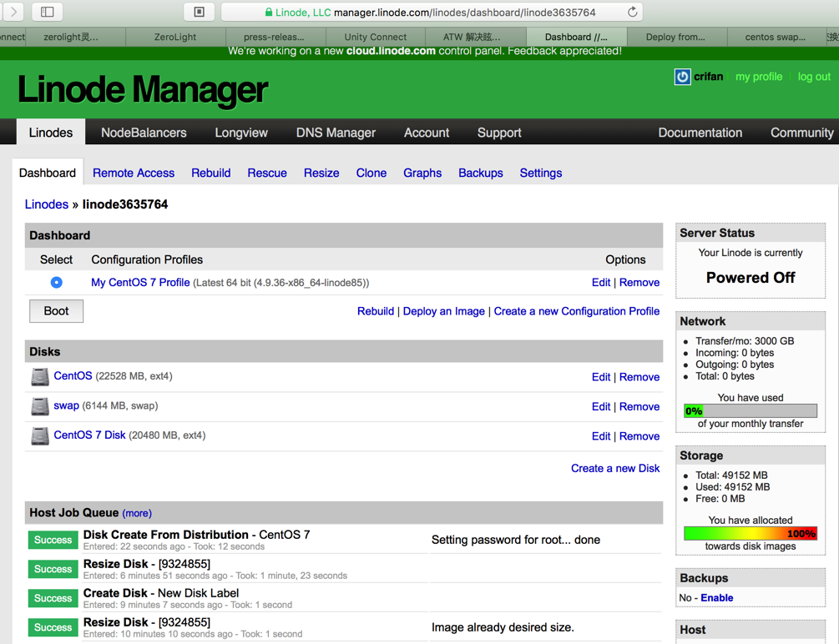Open the swap disk link
The image size is (839, 644).
coord(66,405)
